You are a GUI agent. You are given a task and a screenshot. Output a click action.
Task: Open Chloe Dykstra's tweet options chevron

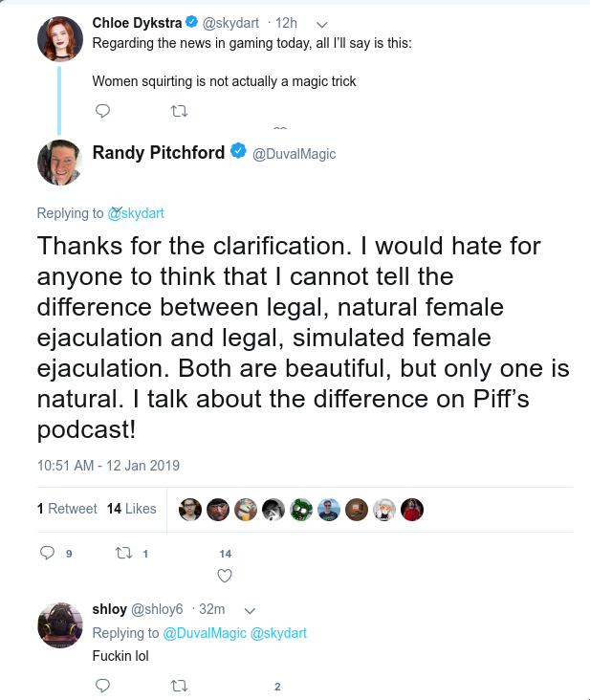[x=322, y=24]
